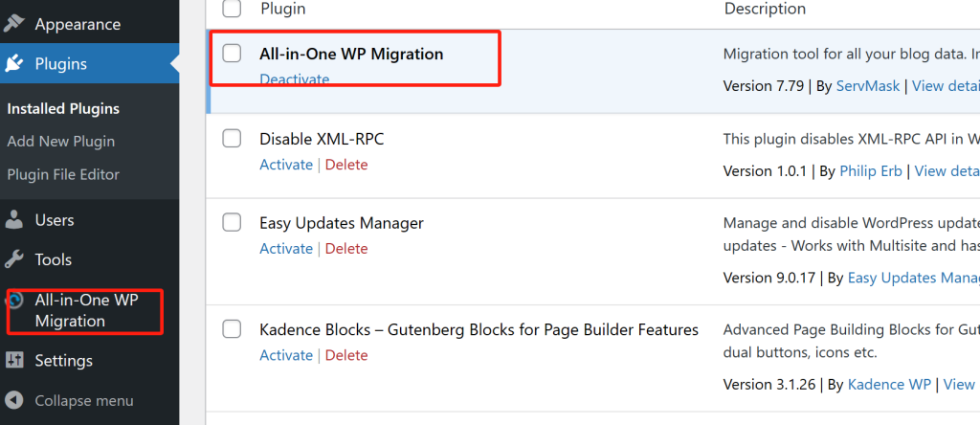Image resolution: width=980 pixels, height=425 pixels.
Task: Open the Philip Erb author link
Action: (x=871, y=170)
